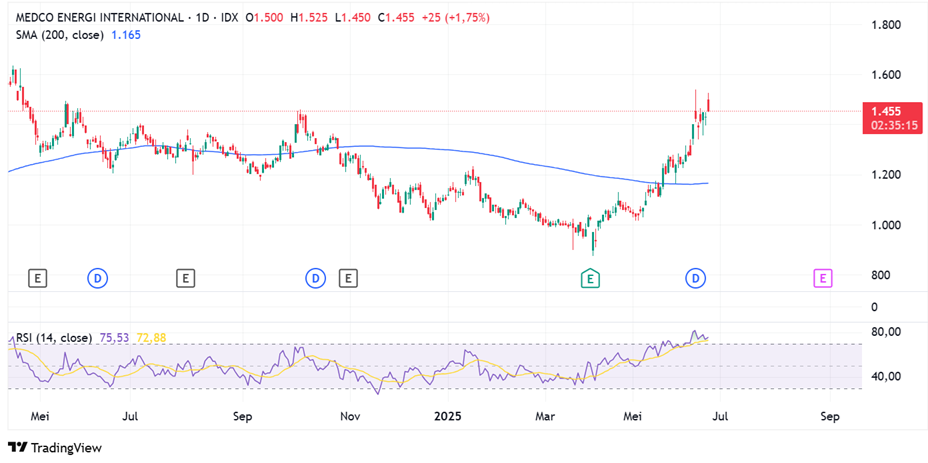Select the SMA (200, close) indicator legend
Viewport: 928px width, 463px height.
pyautogui.click(x=60, y=34)
